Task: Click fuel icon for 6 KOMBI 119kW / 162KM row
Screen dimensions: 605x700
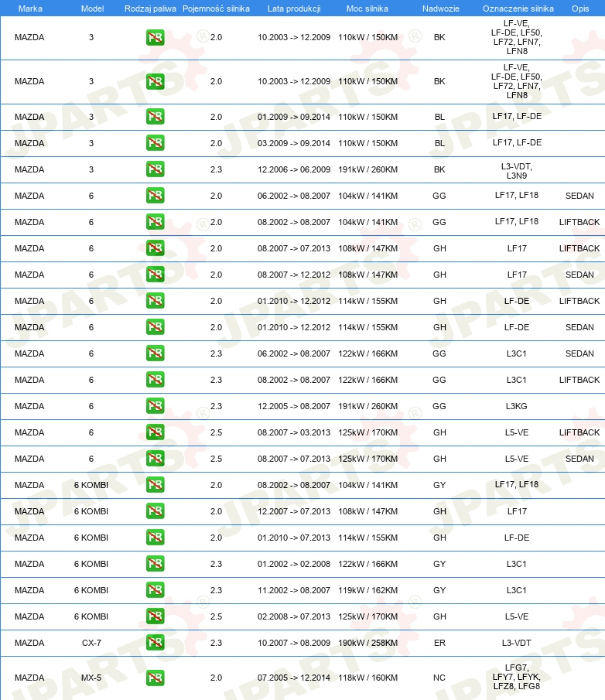Action: click(155, 590)
